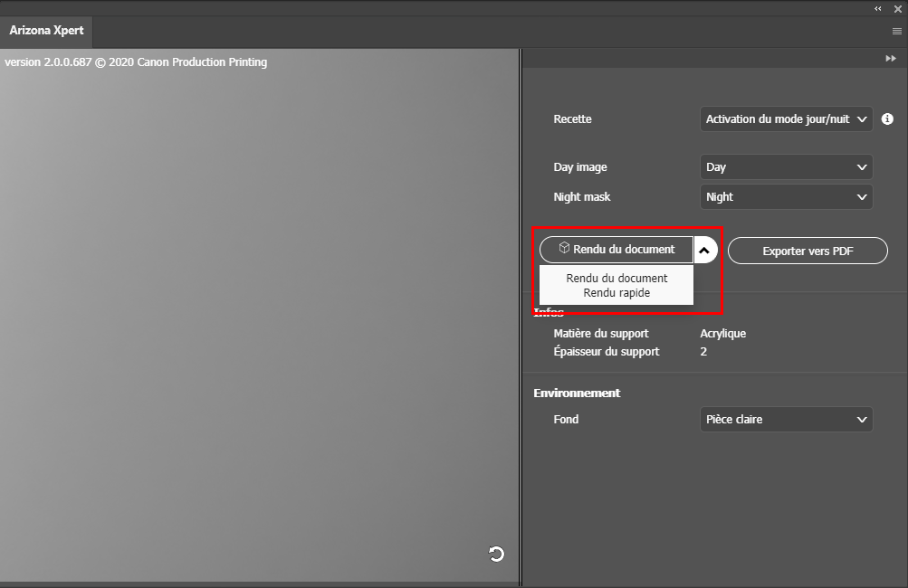Click the Exporter vers PDF button
908x588 pixels.
808,251
